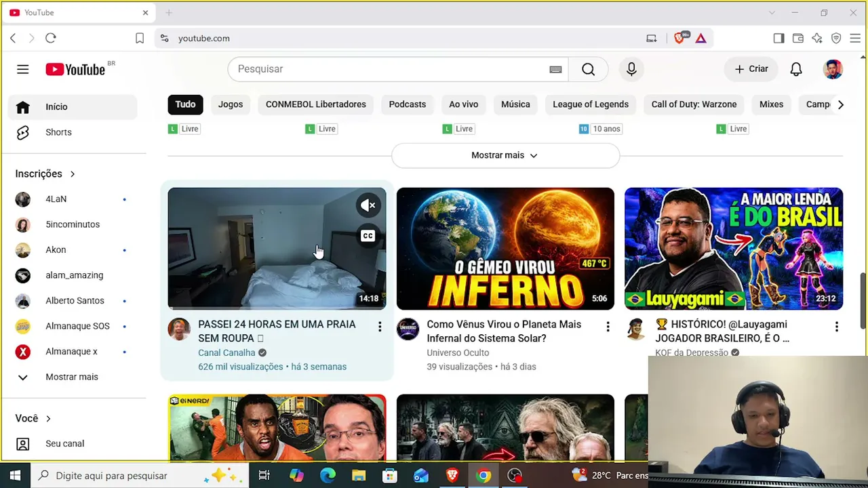
Task: Open the Canal Canalha channel name link
Action: (226, 352)
